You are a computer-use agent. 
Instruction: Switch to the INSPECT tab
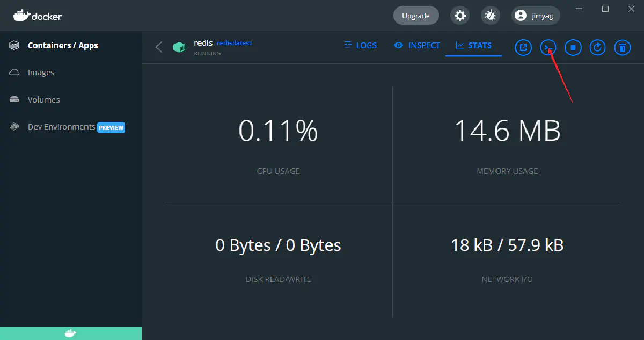pos(417,46)
